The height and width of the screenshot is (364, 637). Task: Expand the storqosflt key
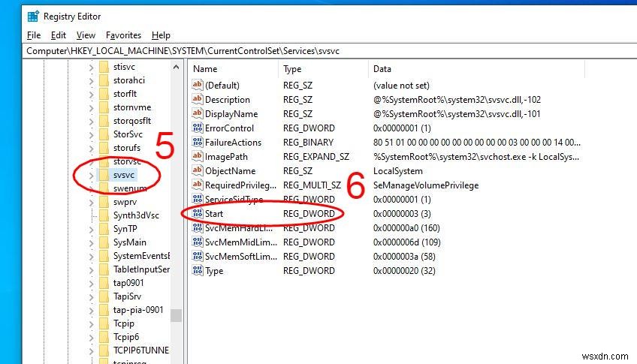pyautogui.click(x=92, y=121)
